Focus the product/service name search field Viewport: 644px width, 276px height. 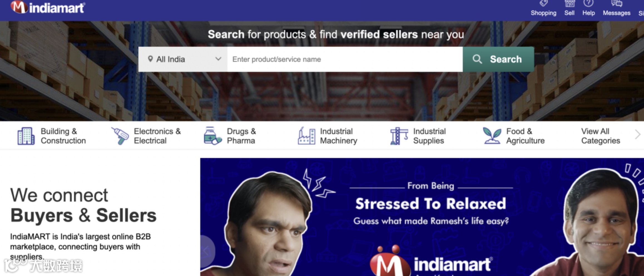pos(345,59)
